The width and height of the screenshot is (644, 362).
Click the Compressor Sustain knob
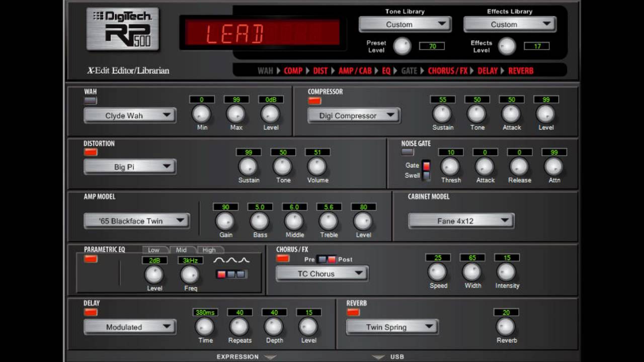[x=442, y=114]
